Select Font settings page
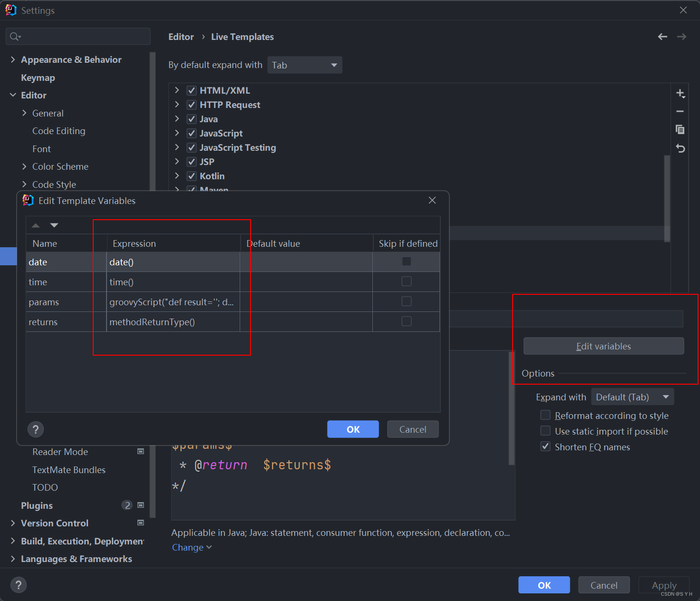The image size is (700, 601). tap(41, 149)
